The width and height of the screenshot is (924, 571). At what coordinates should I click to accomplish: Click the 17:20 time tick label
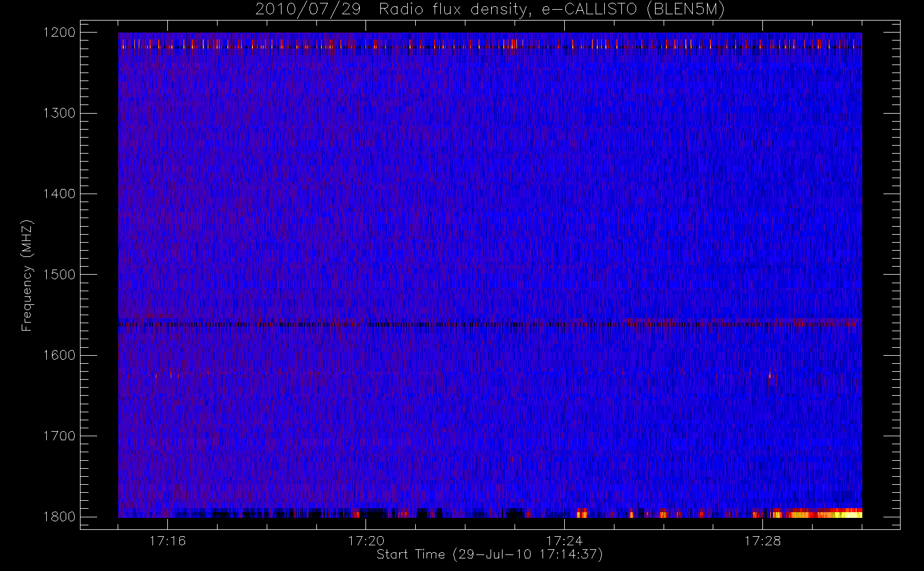tap(366, 541)
